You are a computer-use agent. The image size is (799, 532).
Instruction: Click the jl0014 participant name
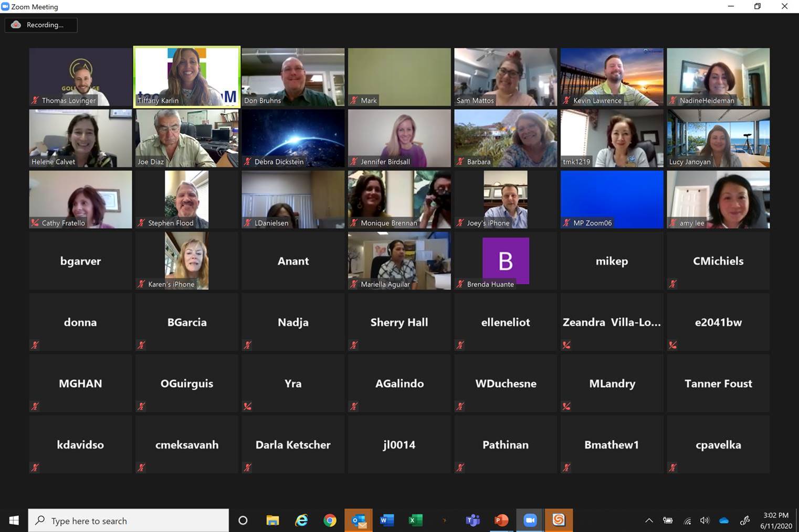click(x=399, y=445)
